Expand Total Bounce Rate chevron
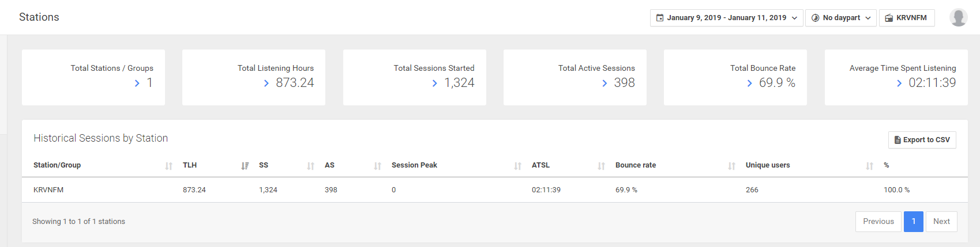 (749, 83)
